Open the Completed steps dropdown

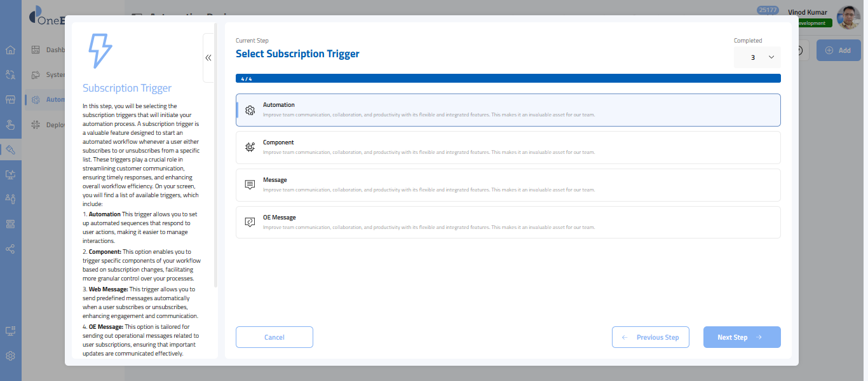click(x=757, y=57)
